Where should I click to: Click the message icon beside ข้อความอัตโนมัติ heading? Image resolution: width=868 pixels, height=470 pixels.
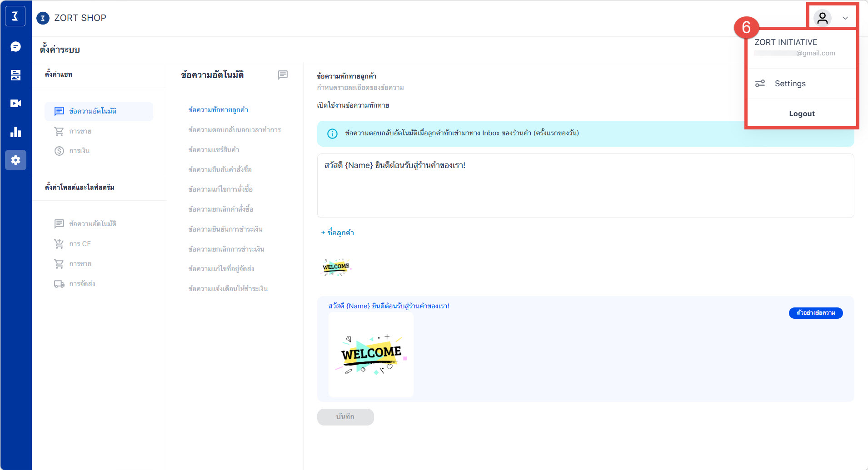[x=283, y=75]
